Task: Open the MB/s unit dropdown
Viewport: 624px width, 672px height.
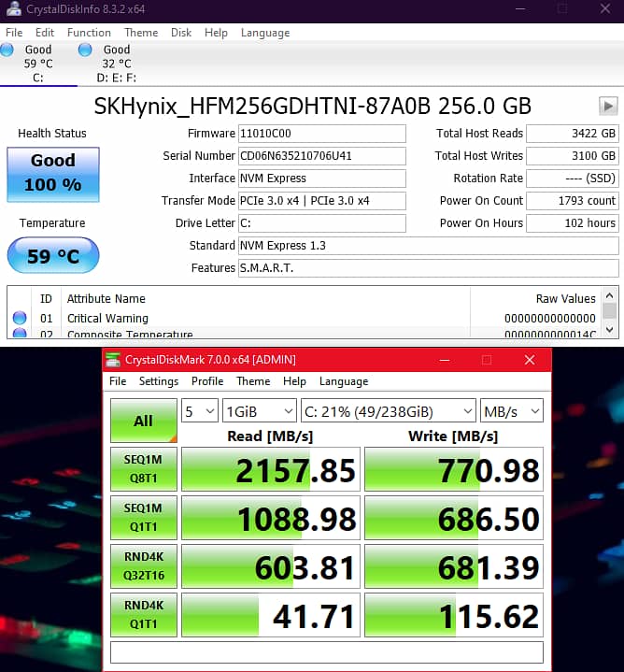Action: point(512,411)
